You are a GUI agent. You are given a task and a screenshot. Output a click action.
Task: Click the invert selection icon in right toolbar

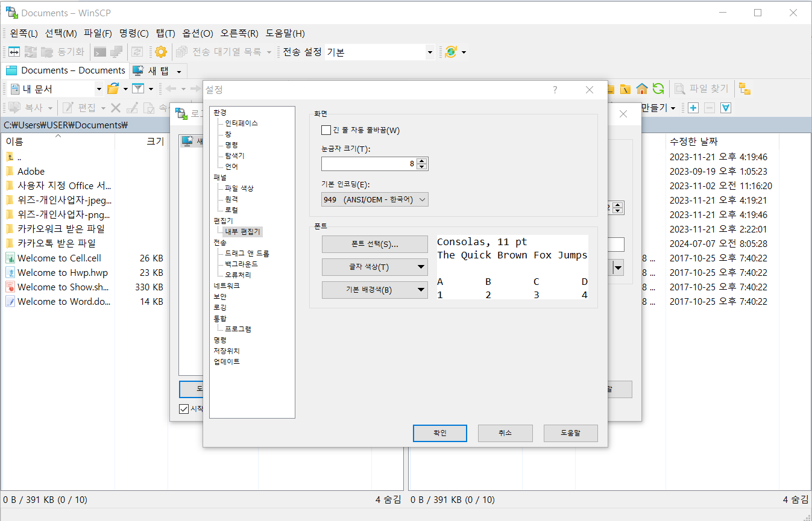[726, 108]
